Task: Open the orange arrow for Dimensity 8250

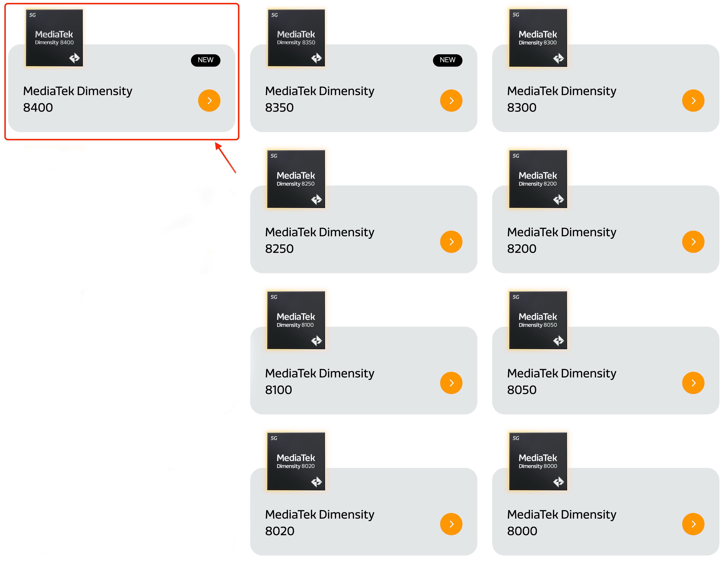Action: pyautogui.click(x=451, y=241)
